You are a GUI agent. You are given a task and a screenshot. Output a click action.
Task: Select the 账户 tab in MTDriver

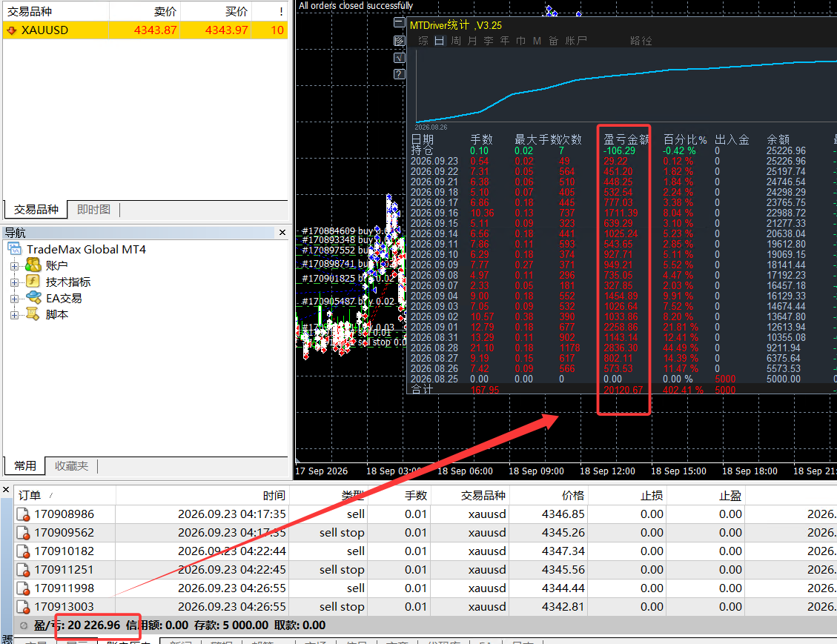point(576,41)
